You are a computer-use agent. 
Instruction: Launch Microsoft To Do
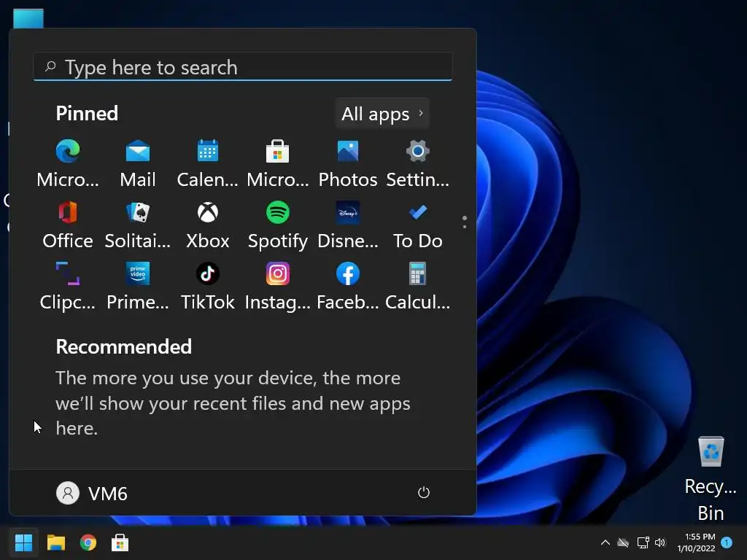pos(418,225)
